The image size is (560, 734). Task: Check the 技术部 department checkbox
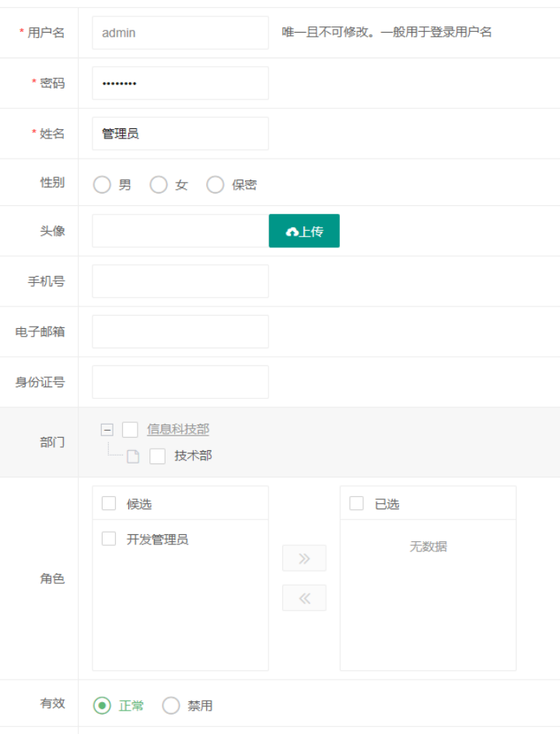158,456
